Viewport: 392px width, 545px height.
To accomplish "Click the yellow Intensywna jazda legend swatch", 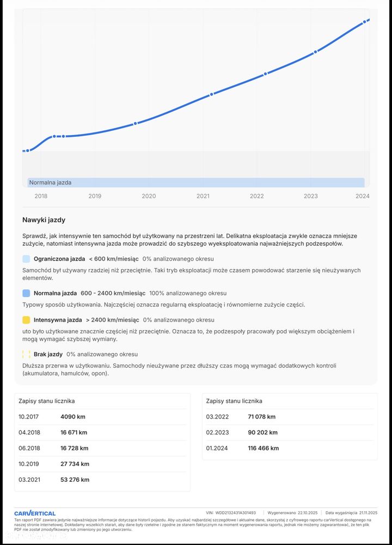I will pyautogui.click(x=26, y=320).
